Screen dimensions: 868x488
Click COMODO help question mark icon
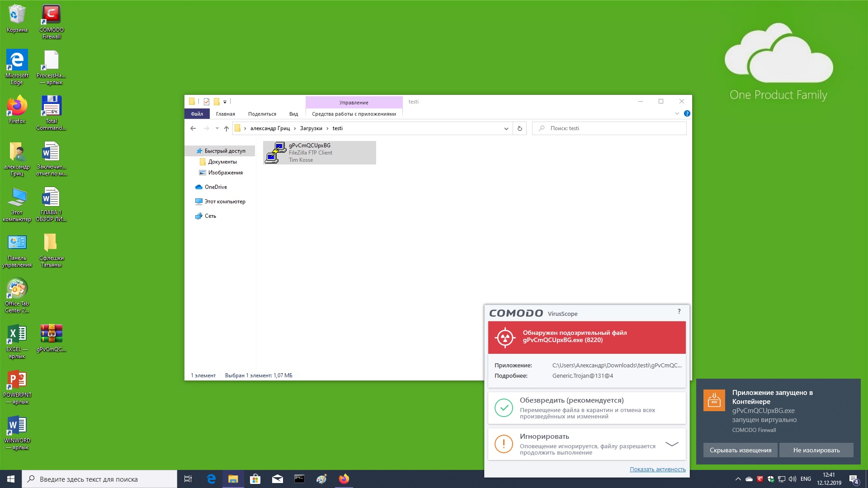[679, 312]
